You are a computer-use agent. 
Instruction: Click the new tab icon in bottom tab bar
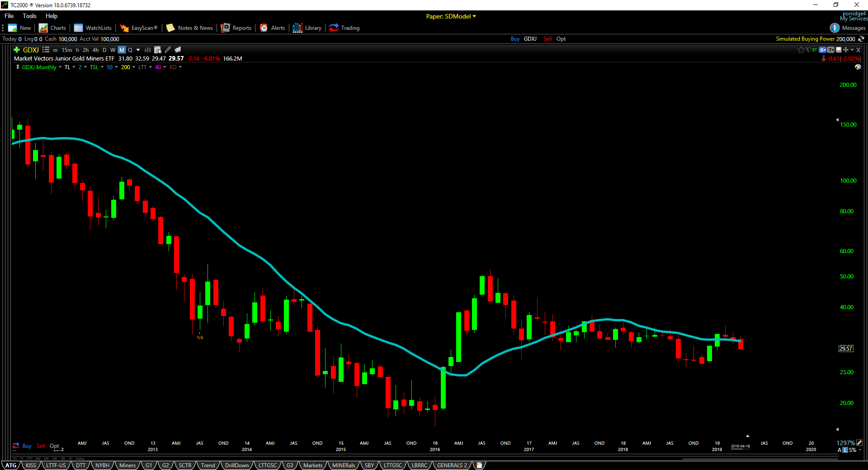pos(479,465)
